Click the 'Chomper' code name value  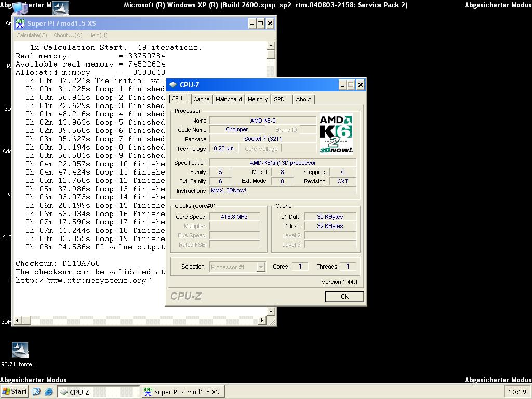click(236, 129)
